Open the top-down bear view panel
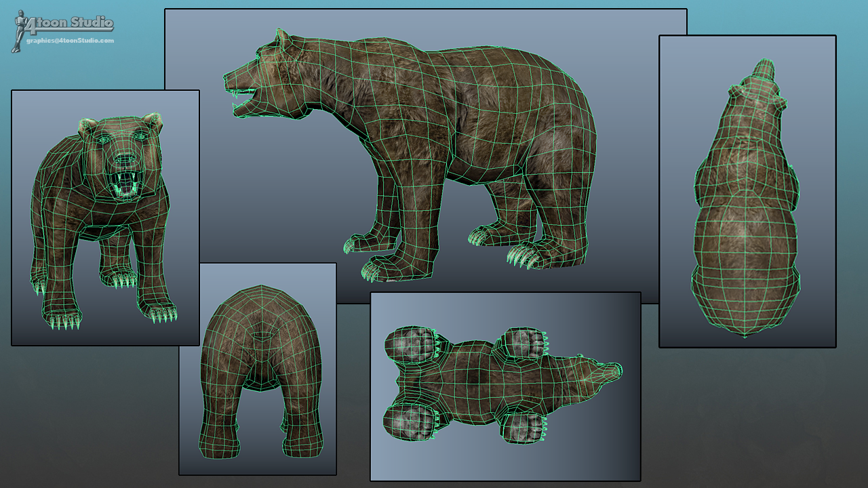The width and height of the screenshot is (868, 488). pos(747,191)
